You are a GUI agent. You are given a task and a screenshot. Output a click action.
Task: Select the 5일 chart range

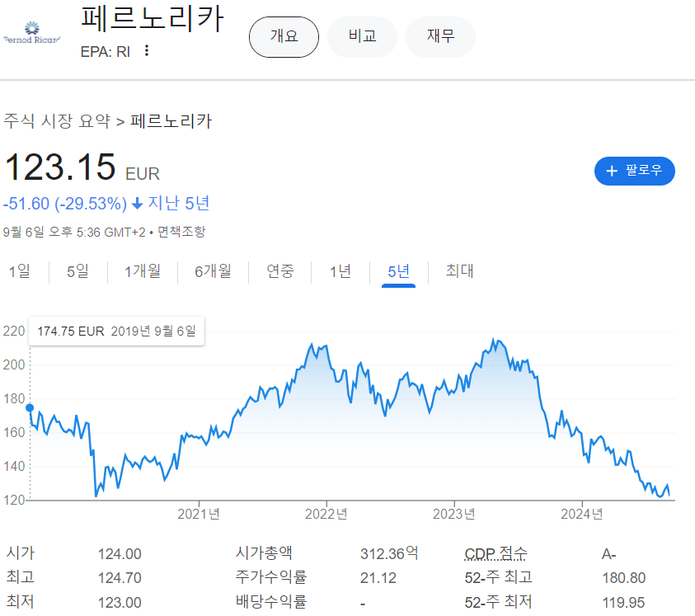(x=77, y=271)
